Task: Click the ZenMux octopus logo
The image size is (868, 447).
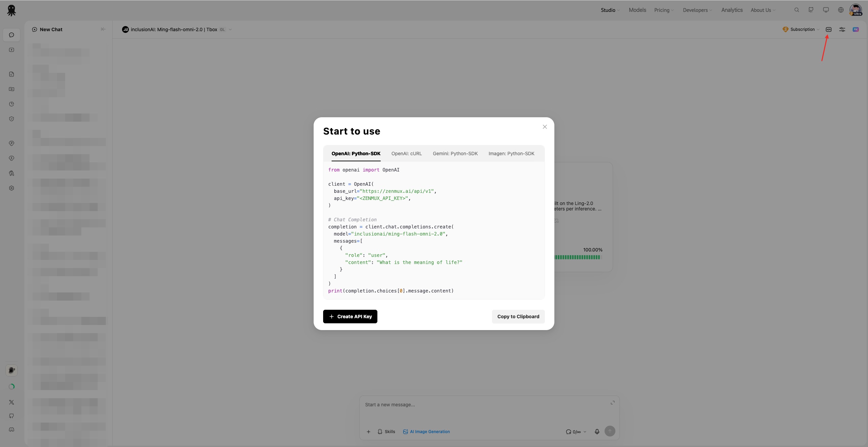Action: coord(11,10)
